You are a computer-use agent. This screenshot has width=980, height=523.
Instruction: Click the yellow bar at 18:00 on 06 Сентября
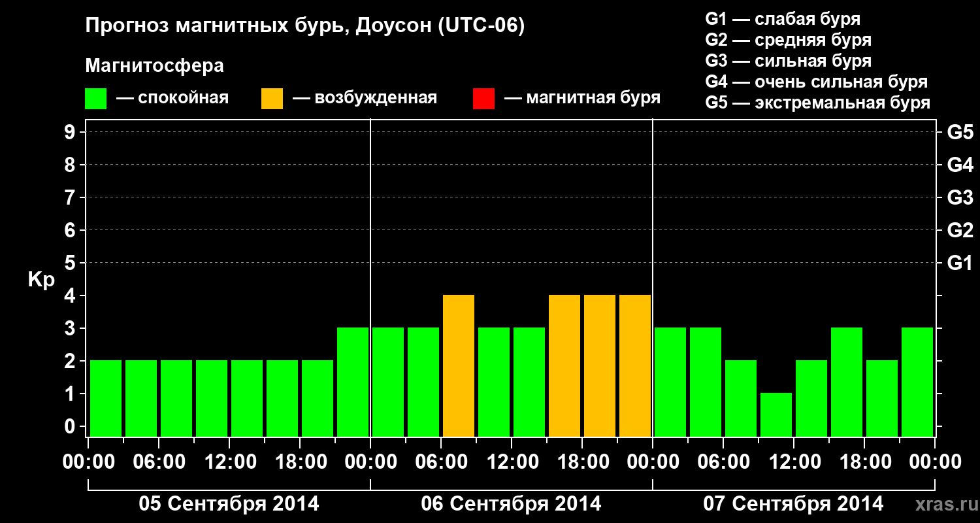[x=600, y=365]
